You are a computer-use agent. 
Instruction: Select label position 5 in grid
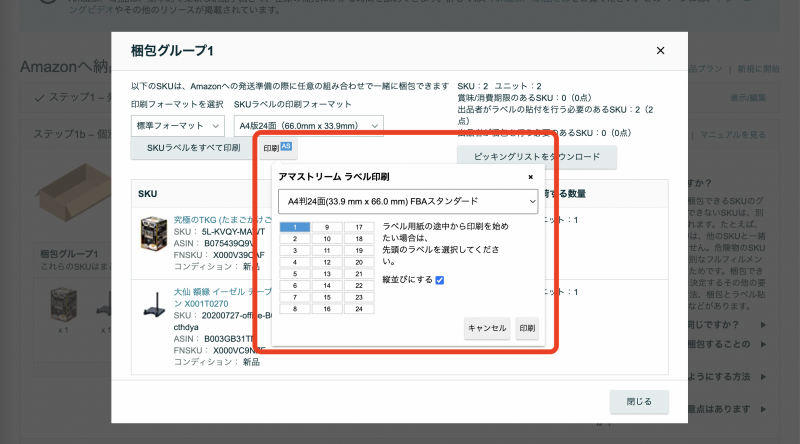(295, 274)
